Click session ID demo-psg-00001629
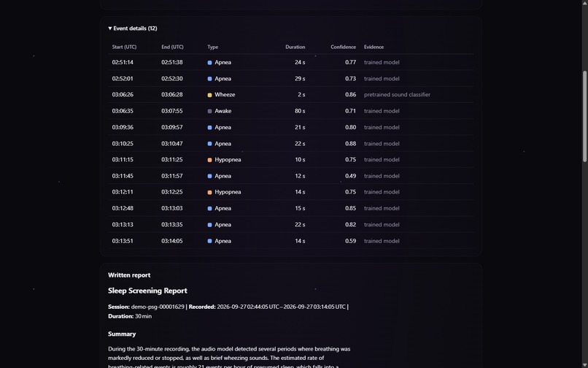The height and width of the screenshot is (368, 588). tap(158, 307)
